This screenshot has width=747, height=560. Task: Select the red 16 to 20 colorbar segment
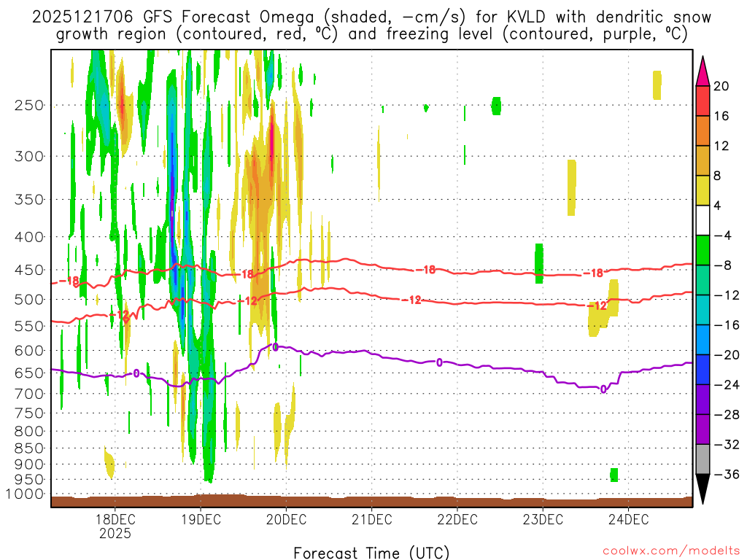click(x=703, y=101)
